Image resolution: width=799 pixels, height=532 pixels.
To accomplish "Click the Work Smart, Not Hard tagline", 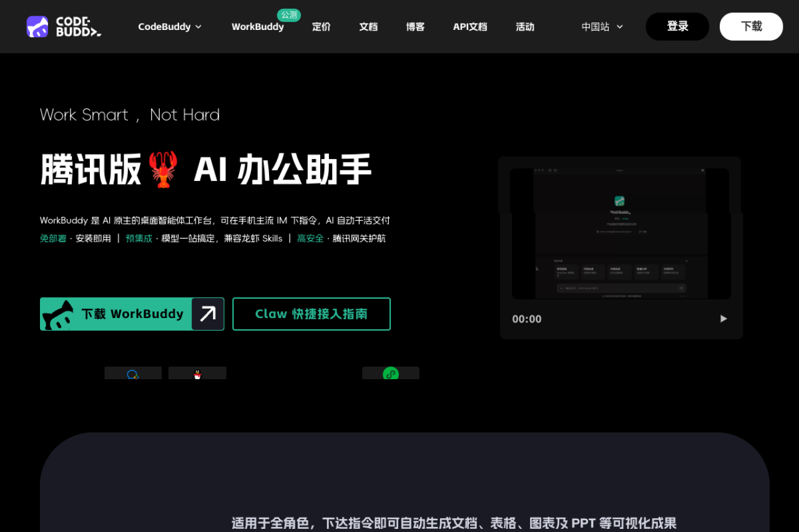I will pos(130,115).
